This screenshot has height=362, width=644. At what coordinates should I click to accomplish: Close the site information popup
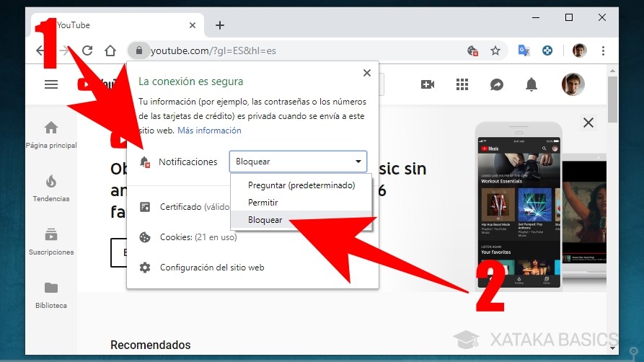point(367,73)
